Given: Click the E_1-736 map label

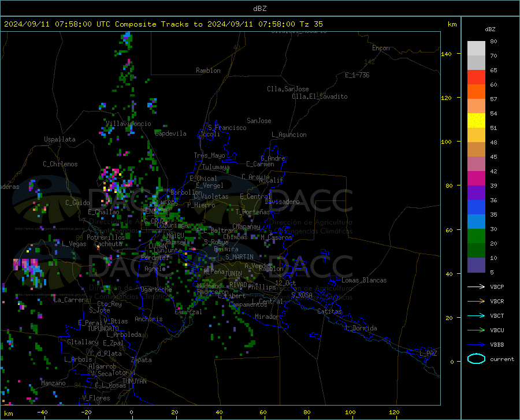Looking at the screenshot, I should click(x=357, y=75).
